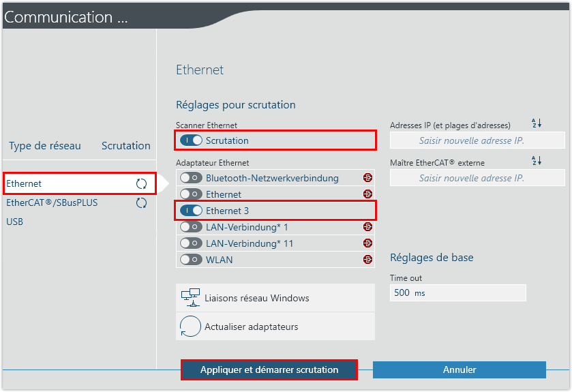
Task: Select EtherCAT®/SBusPLUS network type
Action: point(52,202)
